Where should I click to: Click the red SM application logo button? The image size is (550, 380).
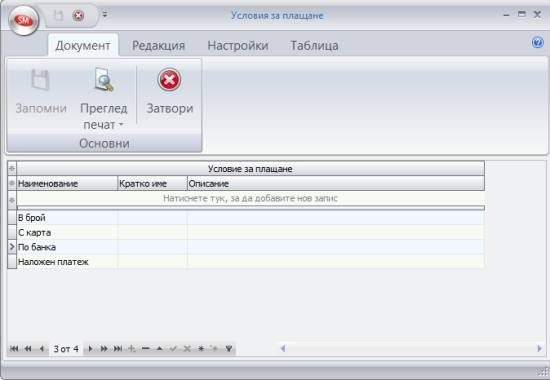24,20
